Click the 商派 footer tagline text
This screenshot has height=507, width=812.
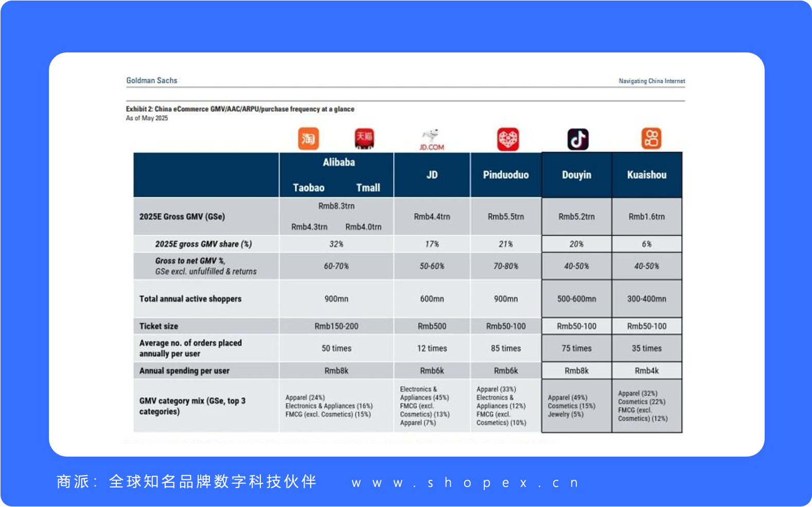(x=187, y=482)
